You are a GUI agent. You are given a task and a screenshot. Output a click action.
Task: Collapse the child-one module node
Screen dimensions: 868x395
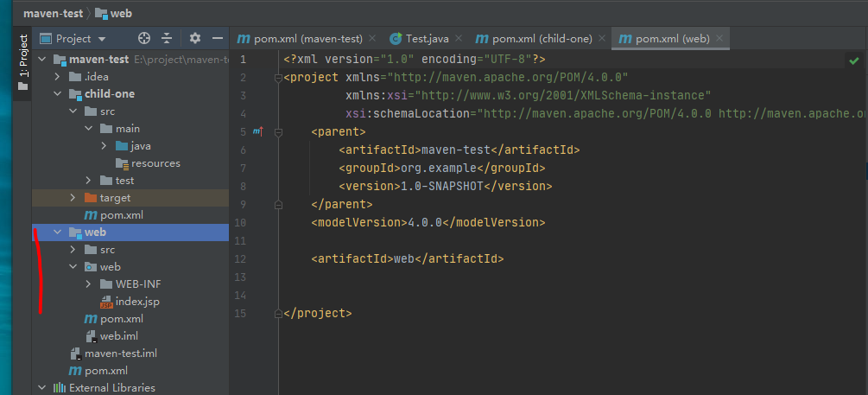pyautogui.click(x=58, y=94)
